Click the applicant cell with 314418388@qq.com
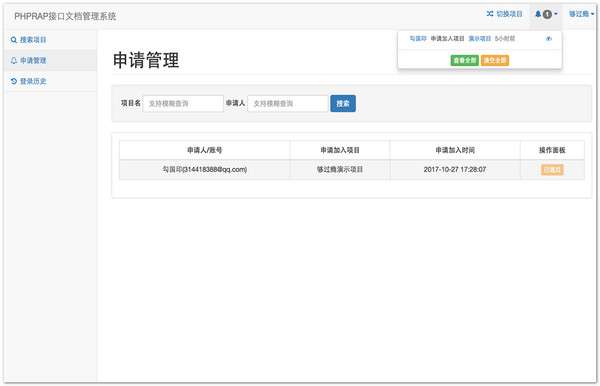Viewport: 600px width, 386px height. pyautogui.click(x=205, y=169)
